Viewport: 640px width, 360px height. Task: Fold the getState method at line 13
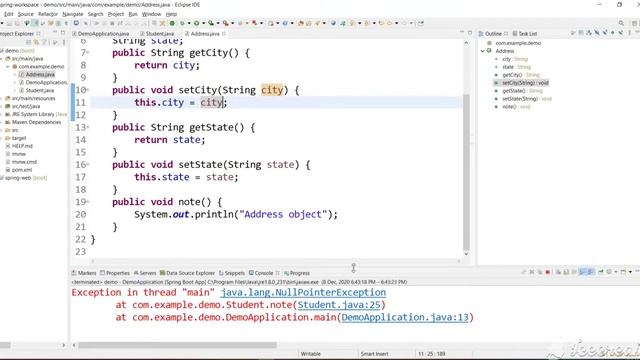88,127
